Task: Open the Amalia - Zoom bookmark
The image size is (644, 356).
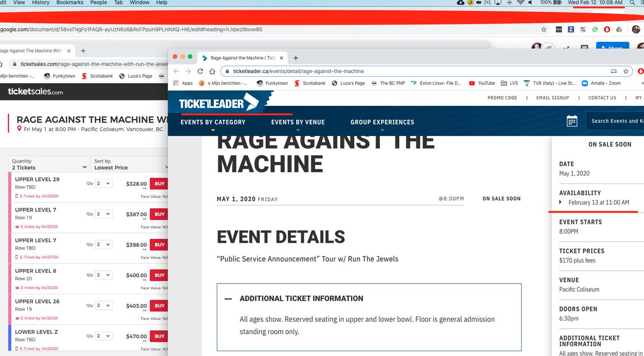Action: pos(601,83)
